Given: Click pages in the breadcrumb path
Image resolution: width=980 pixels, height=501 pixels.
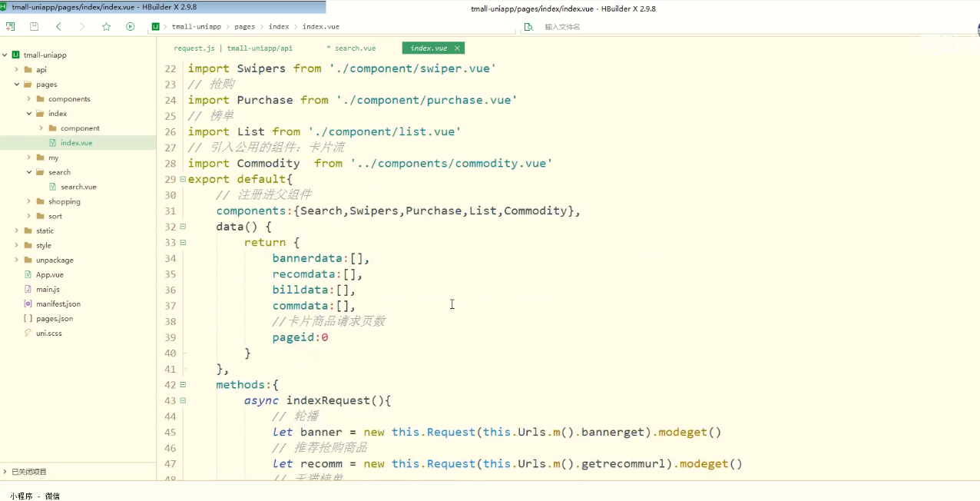Looking at the screenshot, I should 245,26.
